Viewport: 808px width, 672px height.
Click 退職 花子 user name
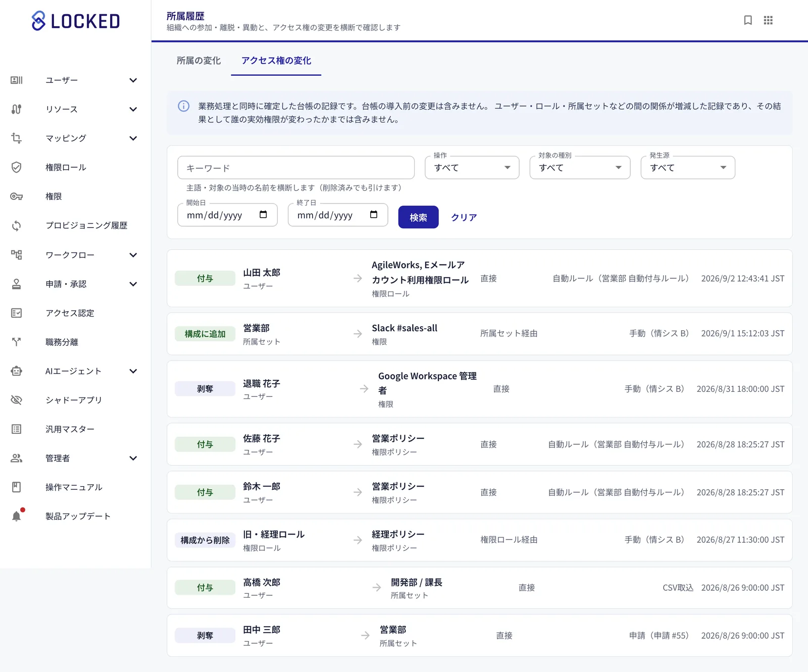click(262, 384)
